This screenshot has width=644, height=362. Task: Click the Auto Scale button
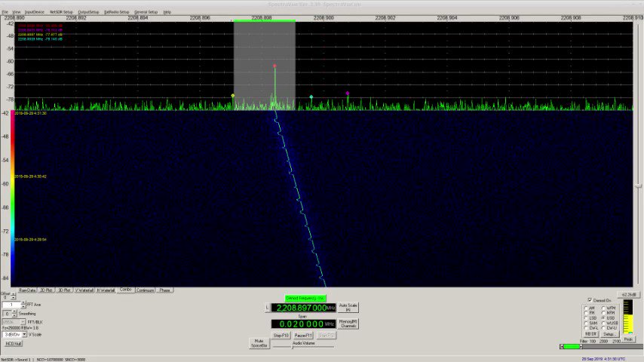click(x=348, y=308)
